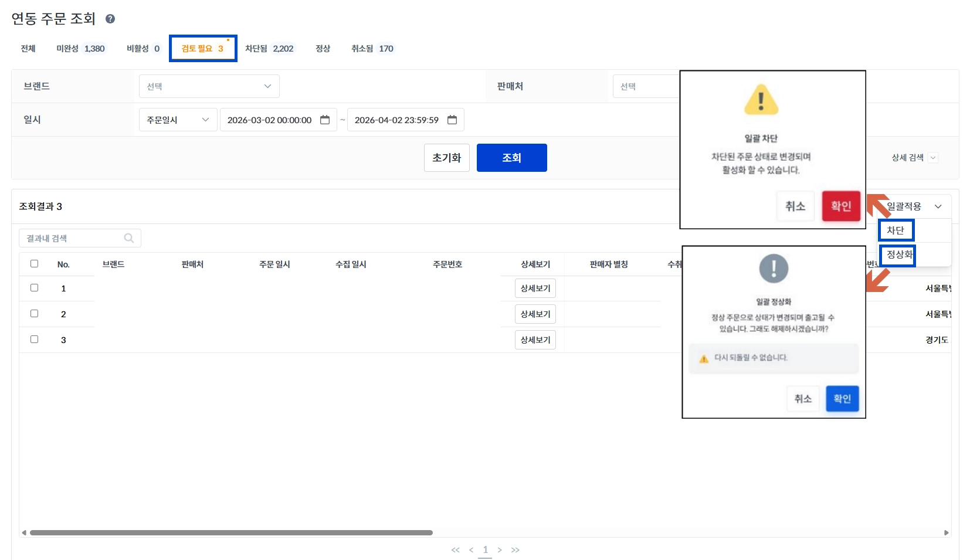Switch to the 전체 tab
The image size is (970, 560).
[x=28, y=49]
